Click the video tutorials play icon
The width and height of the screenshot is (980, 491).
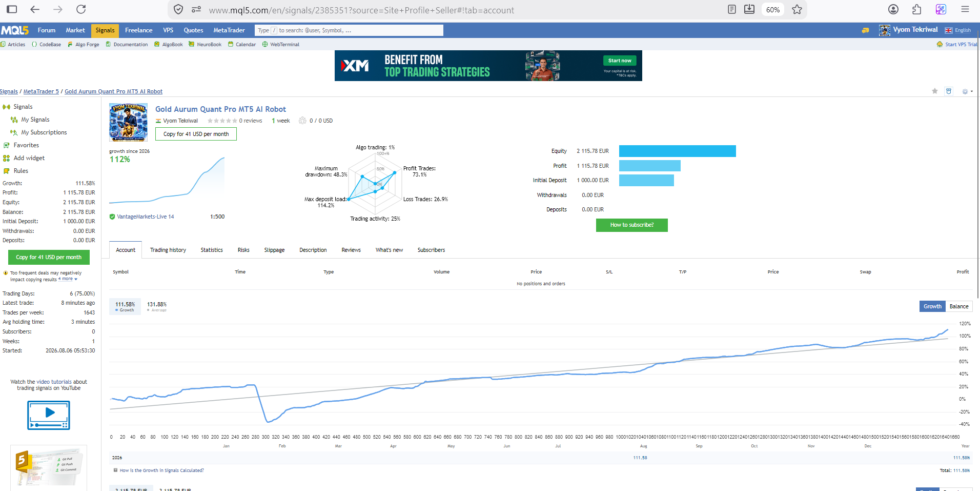(x=49, y=415)
